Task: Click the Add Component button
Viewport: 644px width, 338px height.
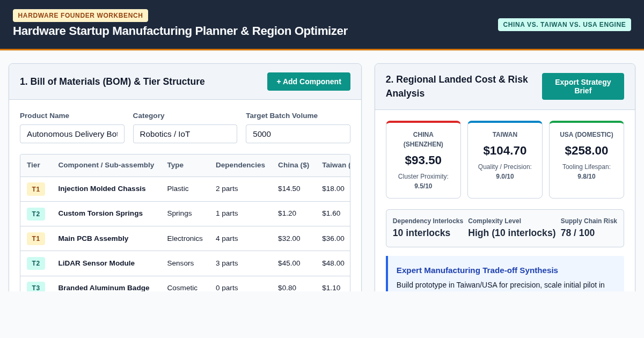Action: click(x=309, y=82)
